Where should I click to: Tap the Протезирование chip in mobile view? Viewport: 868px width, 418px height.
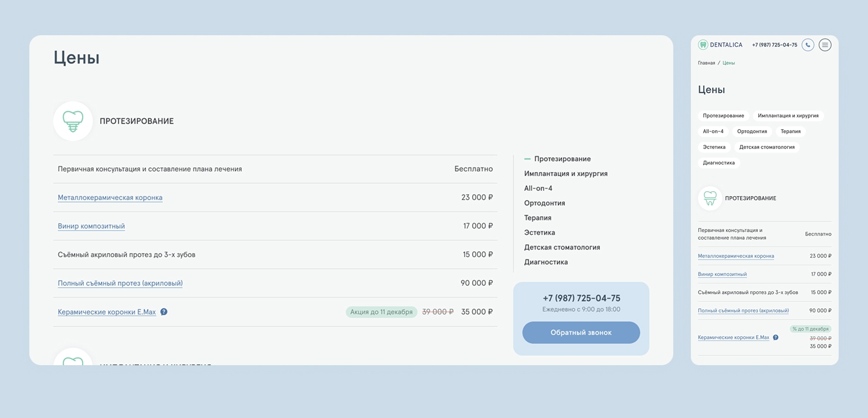724,116
